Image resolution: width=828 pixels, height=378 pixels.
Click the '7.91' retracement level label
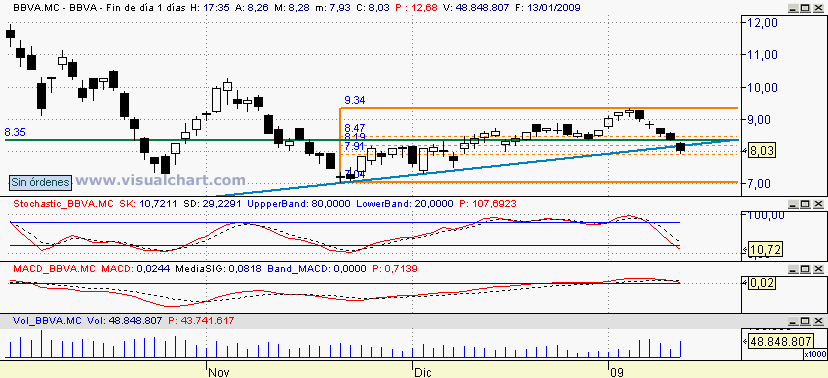pyautogui.click(x=355, y=146)
